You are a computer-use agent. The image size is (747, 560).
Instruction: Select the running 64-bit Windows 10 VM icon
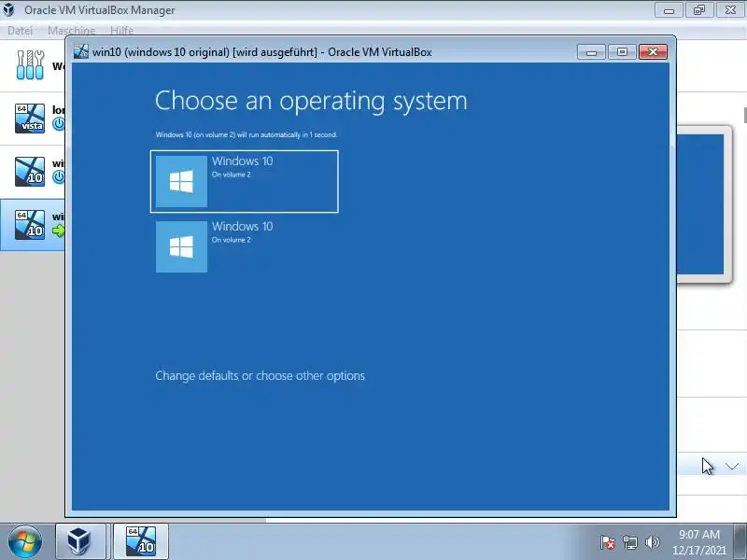(30, 225)
